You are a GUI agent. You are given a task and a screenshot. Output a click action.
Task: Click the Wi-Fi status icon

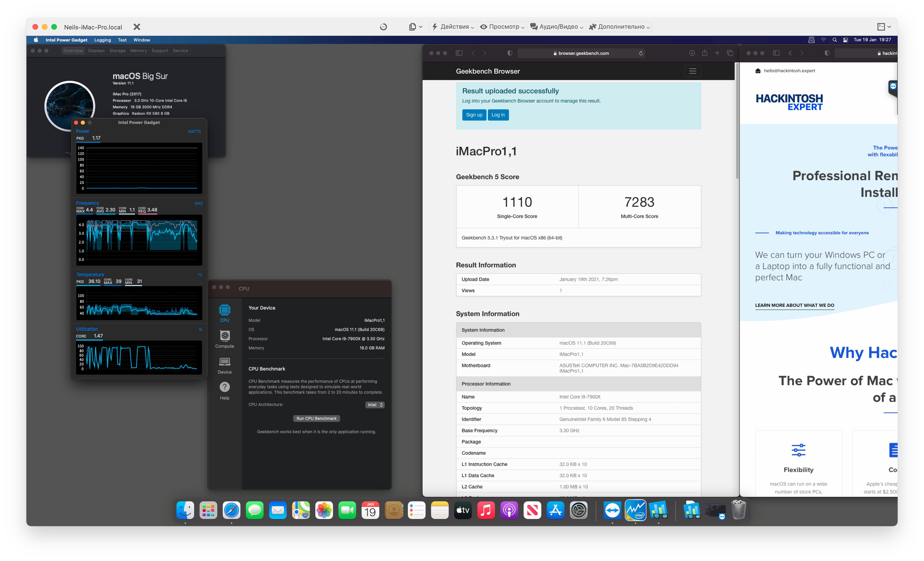823,40
